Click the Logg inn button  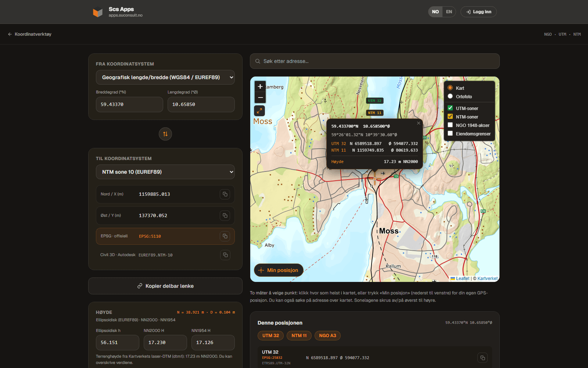478,12
